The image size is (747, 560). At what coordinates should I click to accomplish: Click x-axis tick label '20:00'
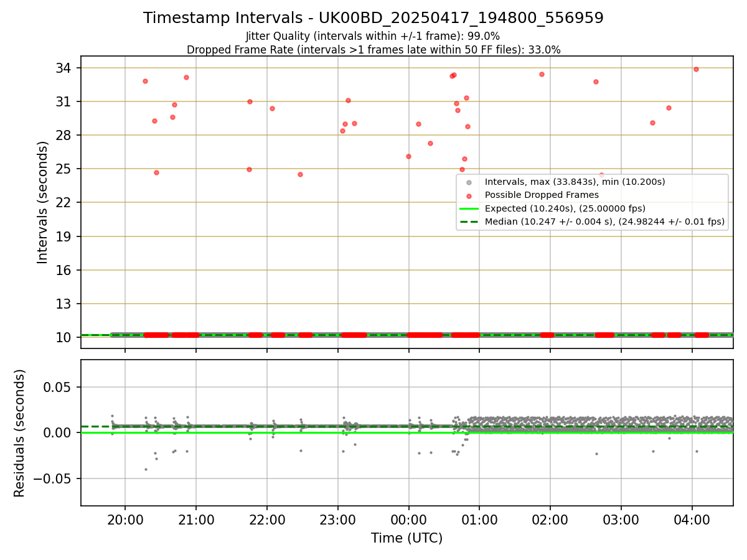pyautogui.click(x=125, y=520)
